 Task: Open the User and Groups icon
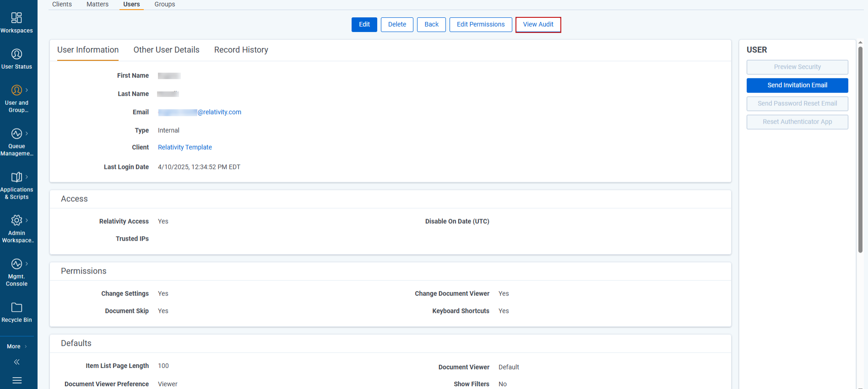pyautogui.click(x=16, y=90)
